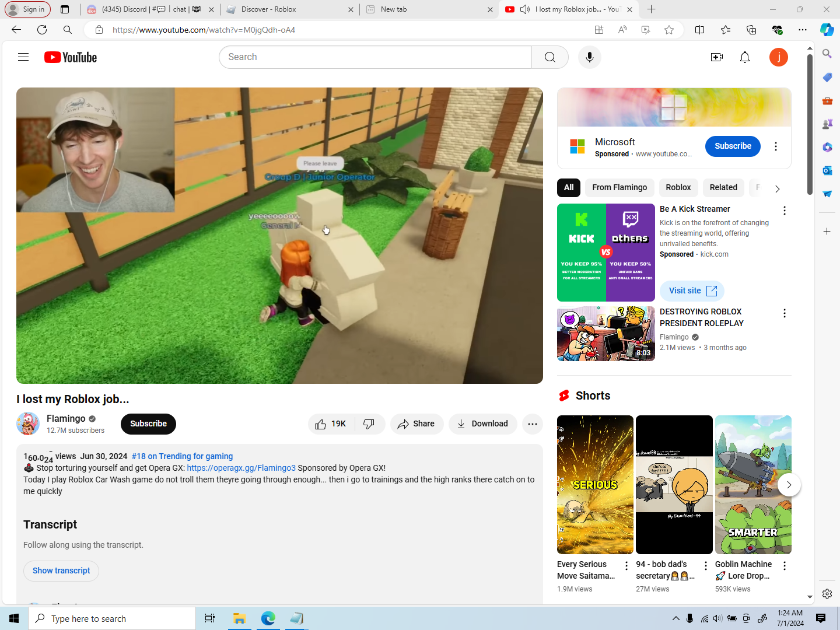The width and height of the screenshot is (840, 630).
Task: Open the #18 on Trending for gaming link
Action: click(x=182, y=456)
